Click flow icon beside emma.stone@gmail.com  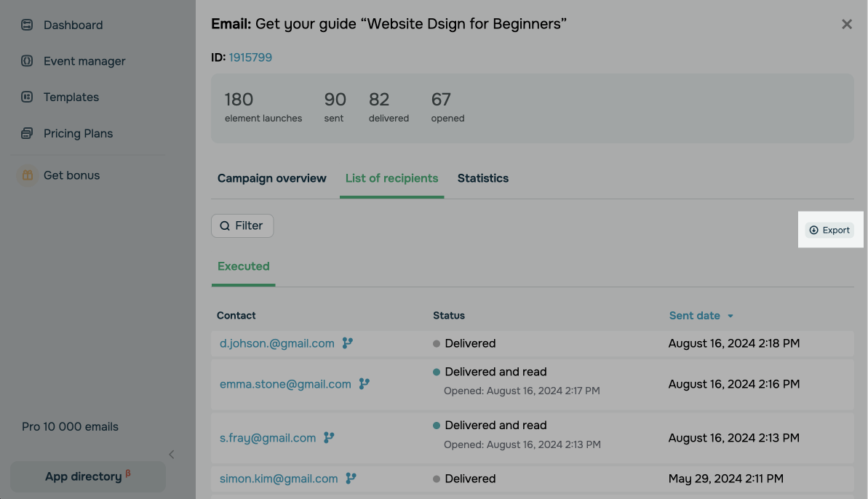click(x=365, y=384)
